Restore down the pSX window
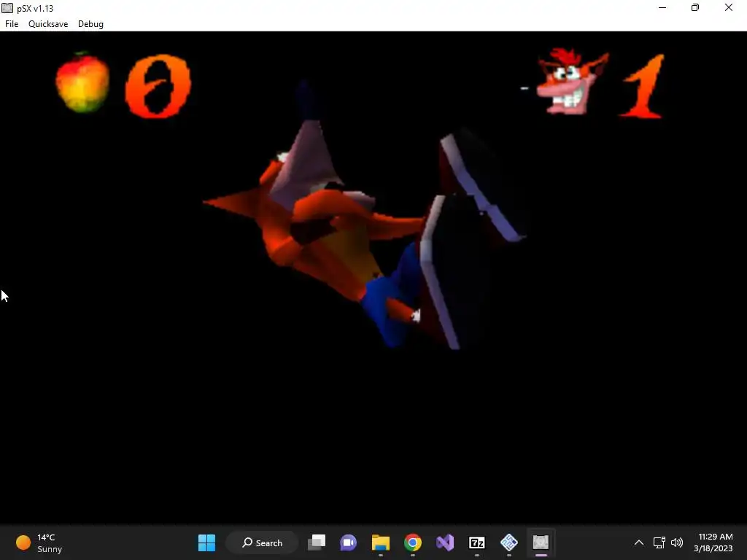Image resolution: width=747 pixels, height=560 pixels. pos(695,7)
